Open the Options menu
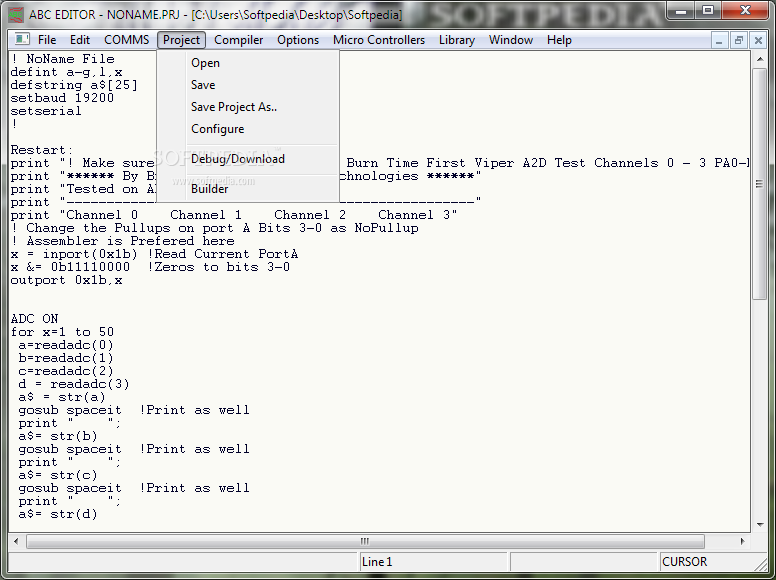 click(298, 40)
